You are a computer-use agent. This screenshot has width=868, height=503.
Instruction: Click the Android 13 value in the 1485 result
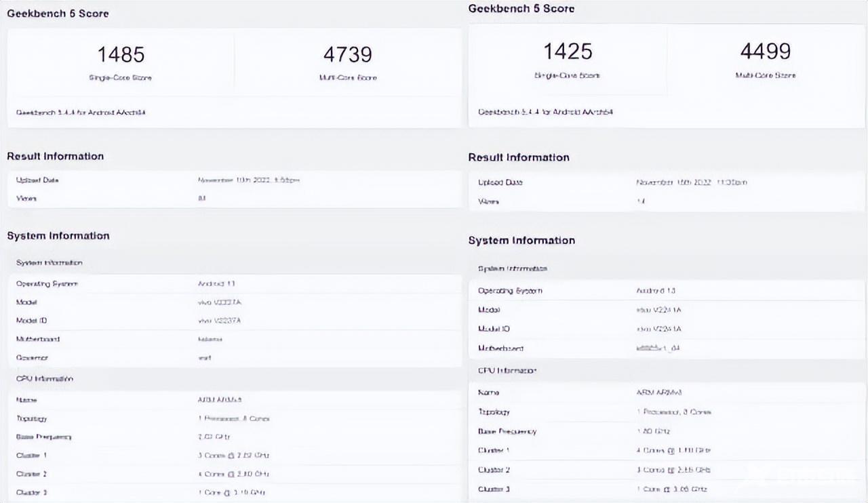[216, 284]
